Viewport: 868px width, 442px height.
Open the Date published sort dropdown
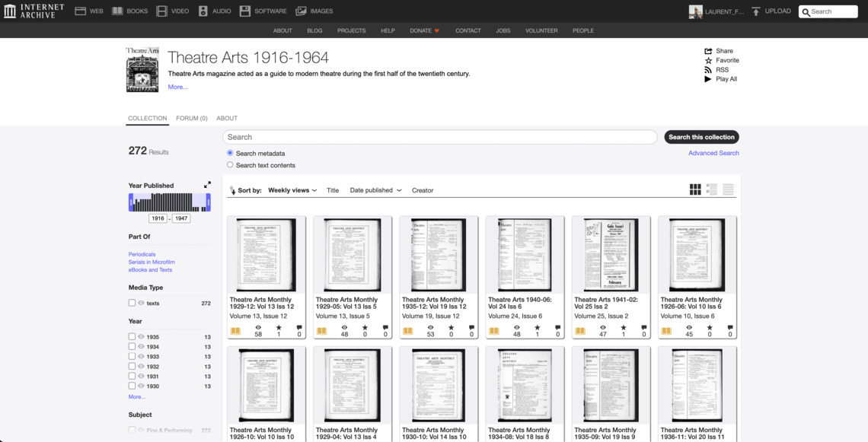pos(375,190)
